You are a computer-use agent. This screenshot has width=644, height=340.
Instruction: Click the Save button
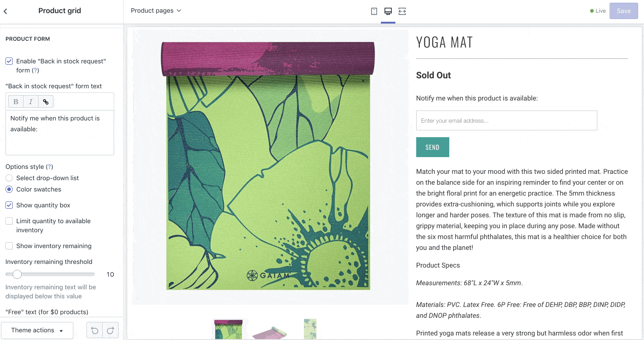[623, 11]
